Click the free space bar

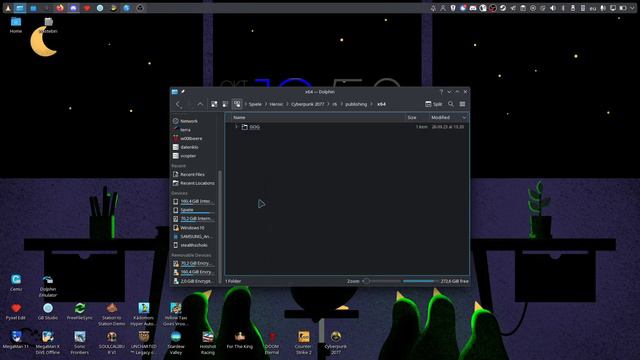point(420,281)
